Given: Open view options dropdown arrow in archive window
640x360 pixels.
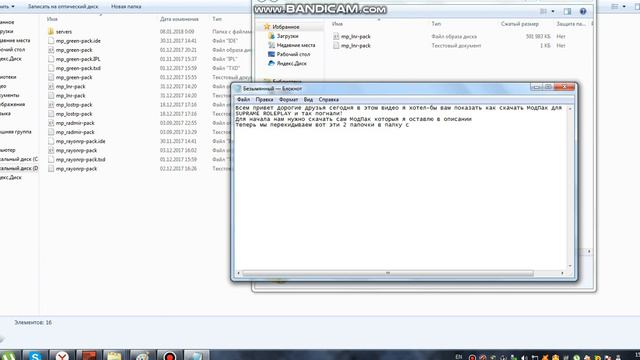Looking at the screenshot, I should point(553,11).
